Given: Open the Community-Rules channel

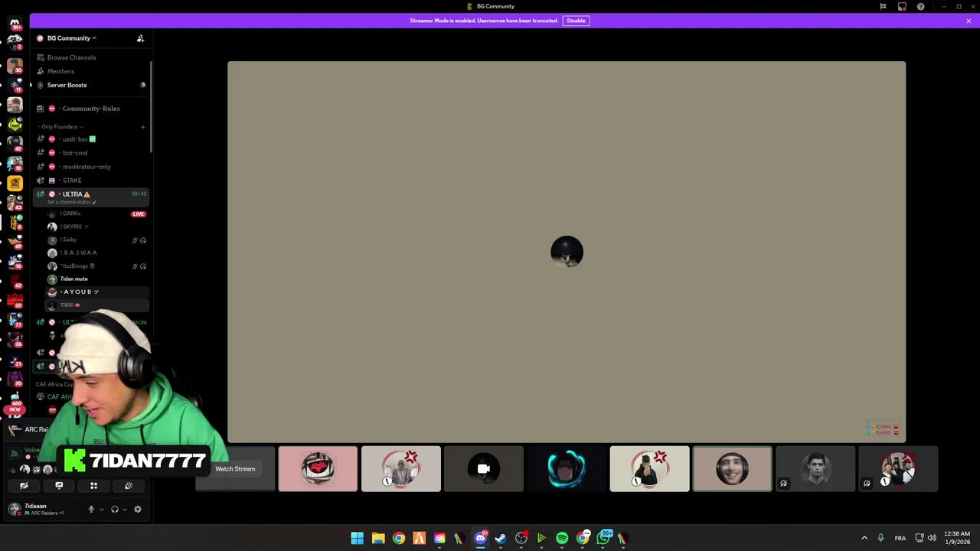Looking at the screenshot, I should point(90,109).
